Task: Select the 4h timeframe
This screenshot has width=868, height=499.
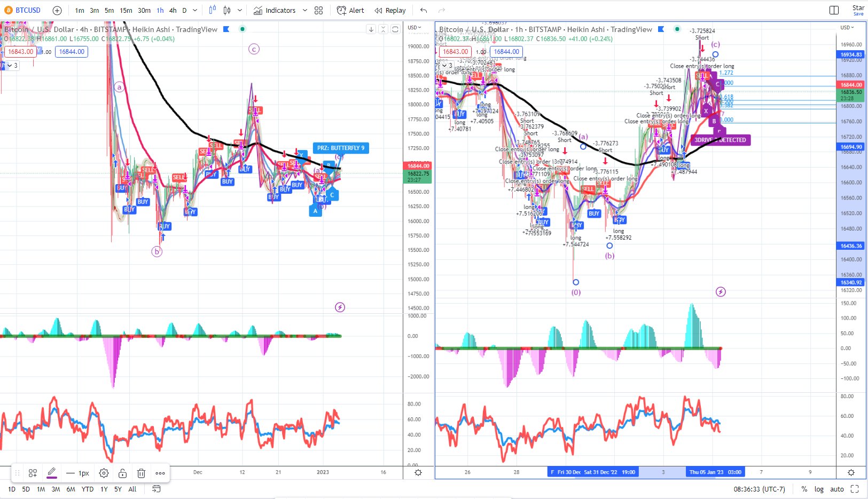Action: (173, 10)
